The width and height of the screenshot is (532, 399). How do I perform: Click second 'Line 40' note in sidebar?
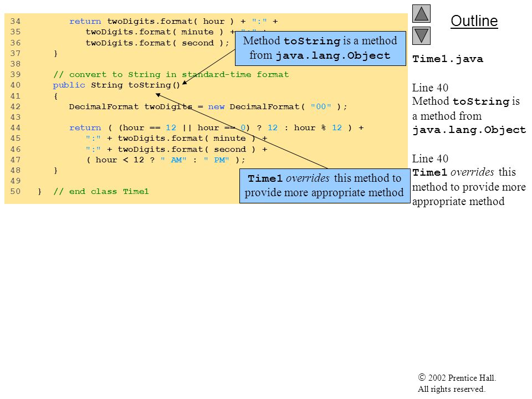(x=430, y=159)
